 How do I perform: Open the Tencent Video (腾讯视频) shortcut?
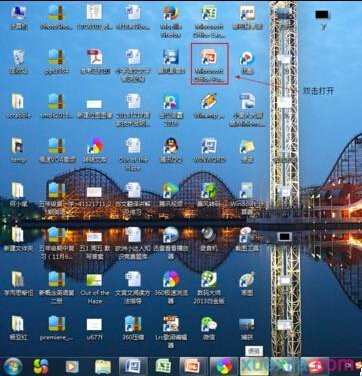pos(171,195)
